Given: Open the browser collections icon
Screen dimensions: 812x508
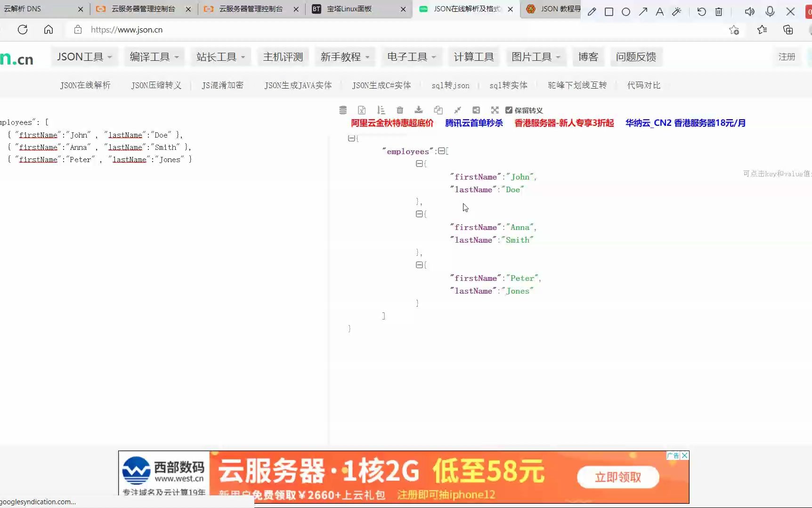Looking at the screenshot, I should coord(788,30).
